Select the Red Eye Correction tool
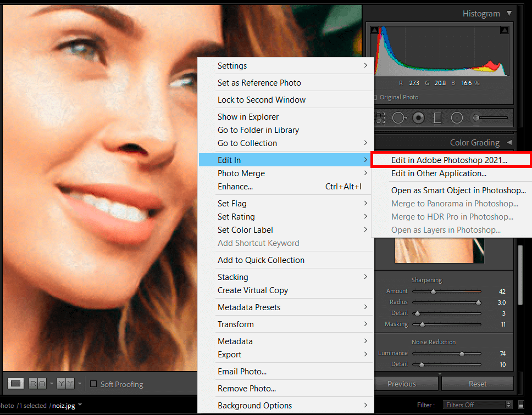This screenshot has width=532, height=415. [x=418, y=118]
